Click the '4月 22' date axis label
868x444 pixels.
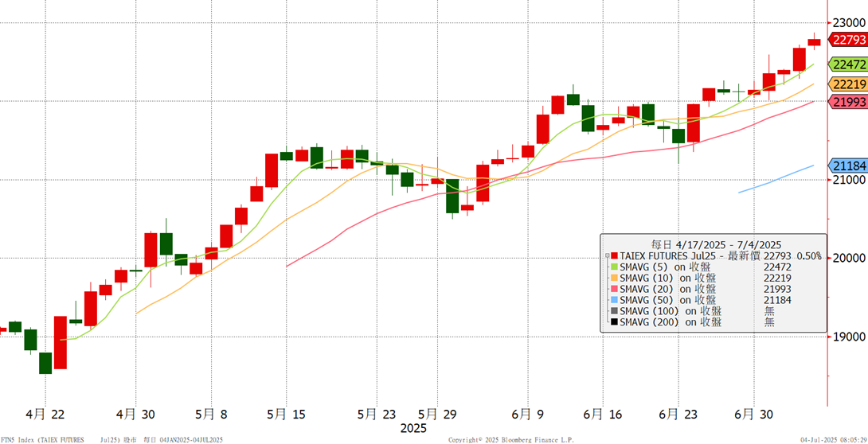pyautogui.click(x=45, y=415)
